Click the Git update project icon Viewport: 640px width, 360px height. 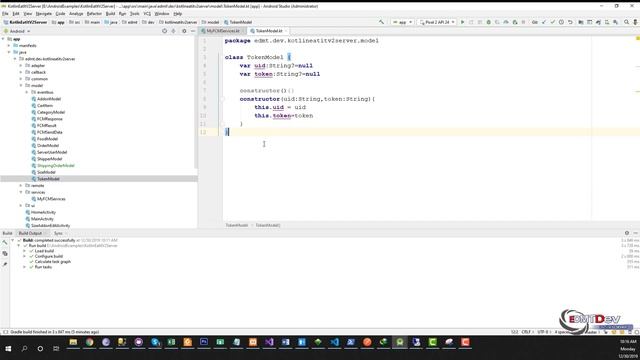point(544,22)
